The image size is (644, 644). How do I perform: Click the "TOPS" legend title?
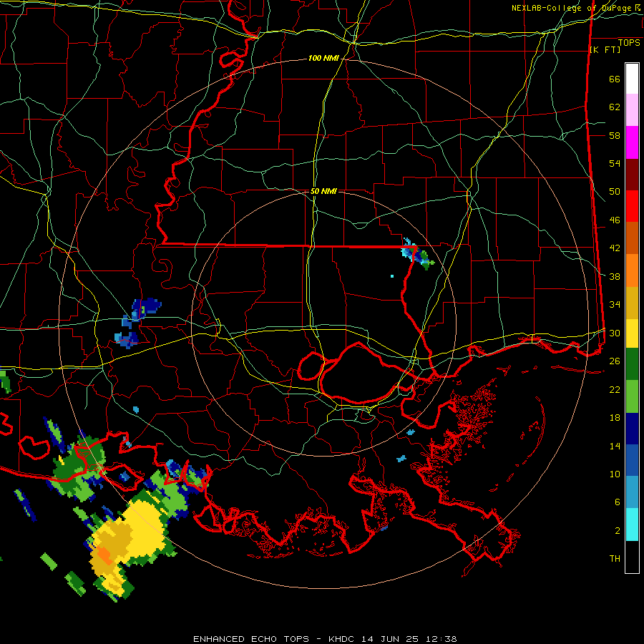point(628,42)
